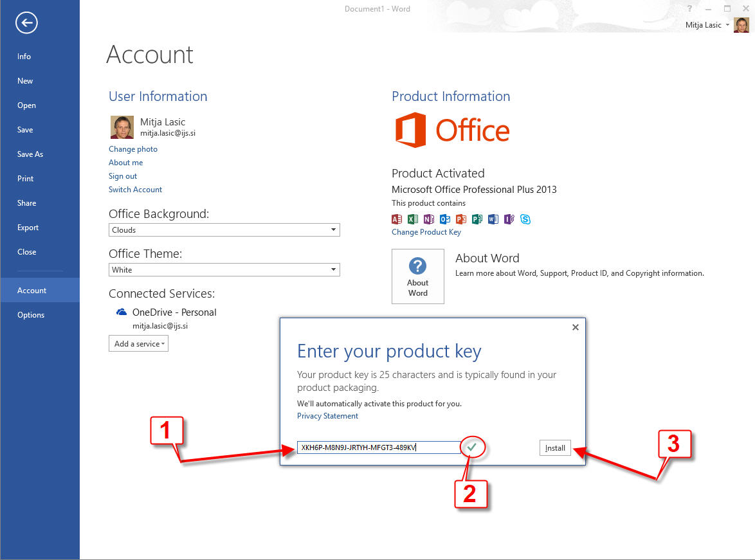Viewport: 755px width, 560px height.
Task: Expand the Office Theme dropdown showing White
Action: pos(224,270)
